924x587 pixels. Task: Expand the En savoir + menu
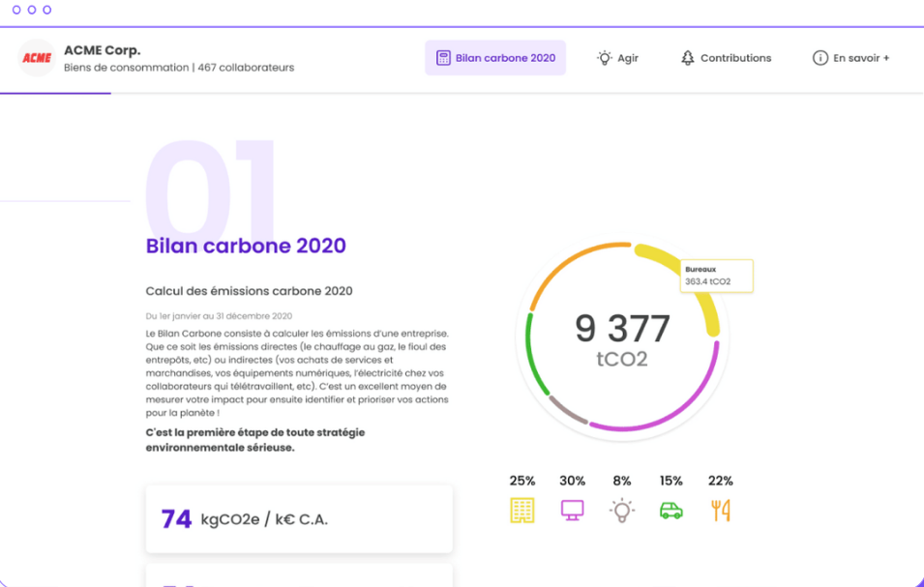tap(849, 58)
